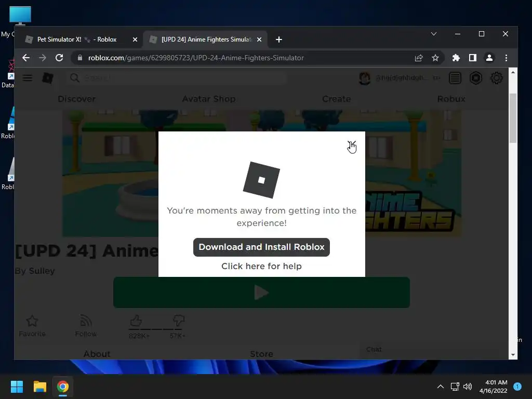This screenshot has height=399, width=532.
Task: Click Chrome icon in taskbar
Action: [x=63, y=387]
